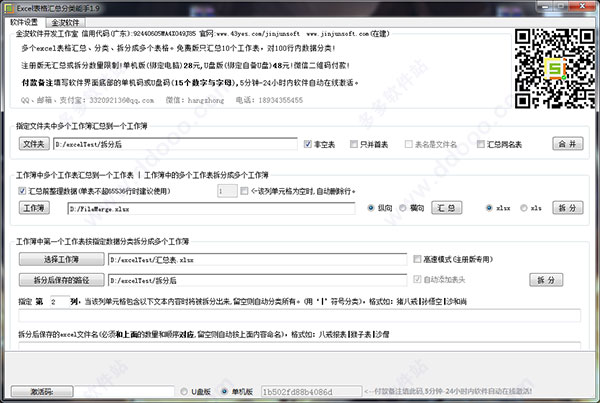The height and width of the screenshot is (403, 600).
Task: Click the app icon in title bar
Action: click(x=8, y=8)
